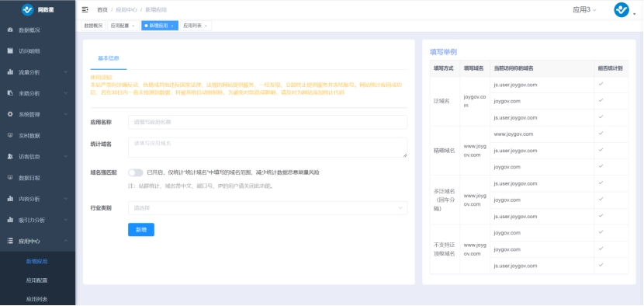Image resolution: width=644 pixels, height=306 pixels.
Task: Click the 访问明细 sidebar icon
Action: point(10,51)
